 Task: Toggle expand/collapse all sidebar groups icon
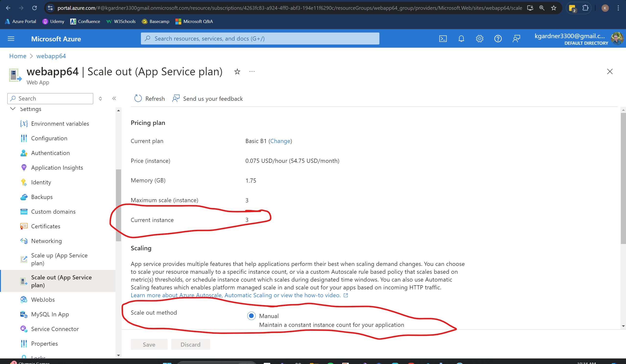100,99
